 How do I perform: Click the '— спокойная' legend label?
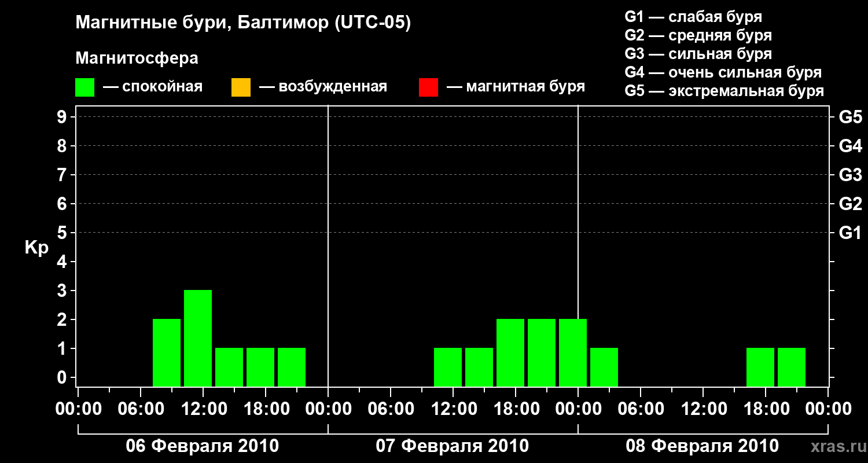click(153, 87)
